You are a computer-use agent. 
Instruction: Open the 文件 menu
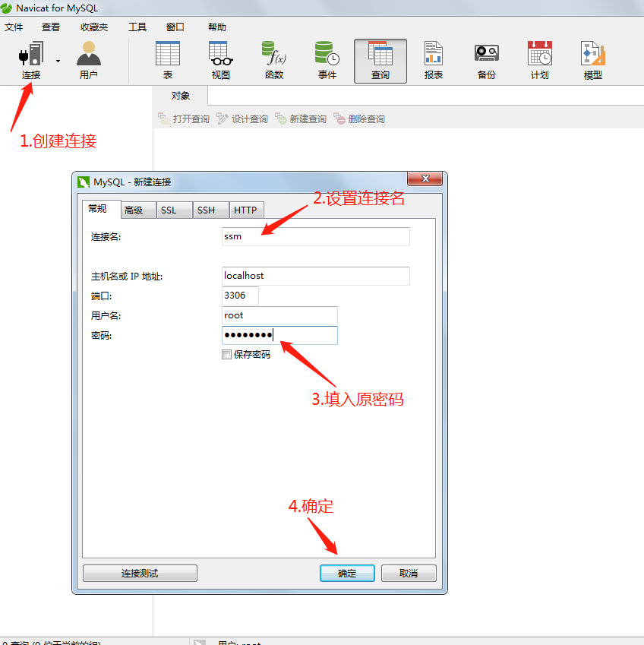coord(14,27)
